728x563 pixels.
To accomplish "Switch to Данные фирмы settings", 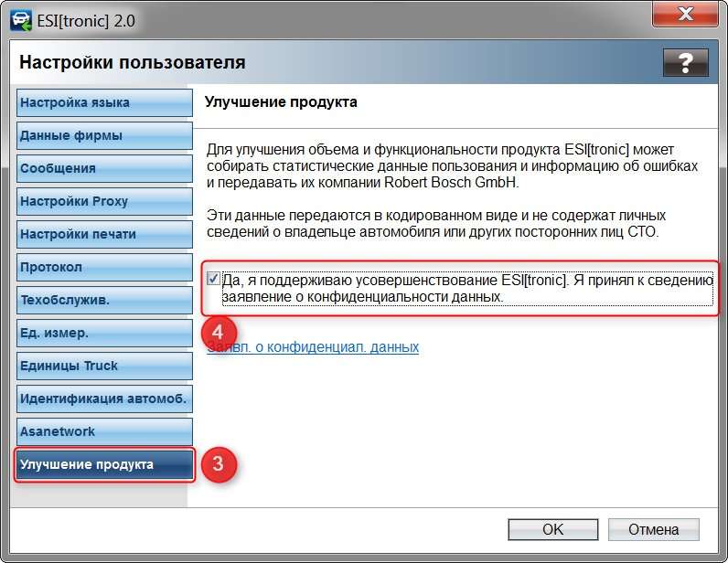I will (104, 135).
